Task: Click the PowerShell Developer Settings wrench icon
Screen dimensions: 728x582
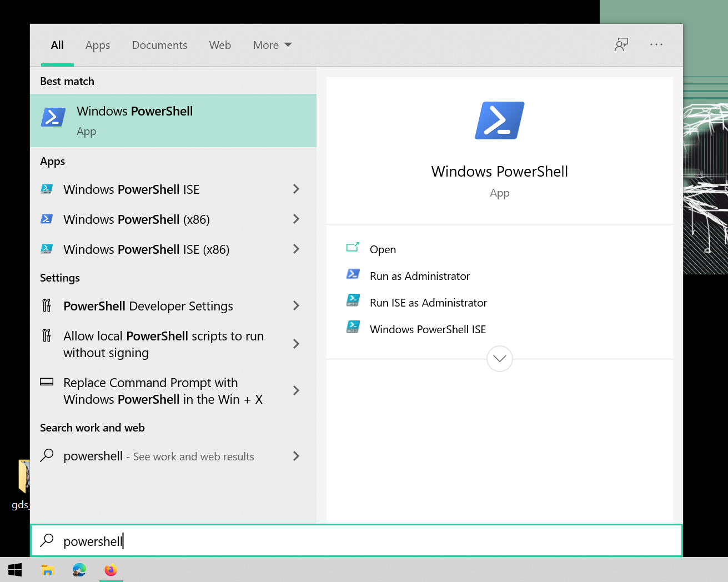Action: click(47, 305)
